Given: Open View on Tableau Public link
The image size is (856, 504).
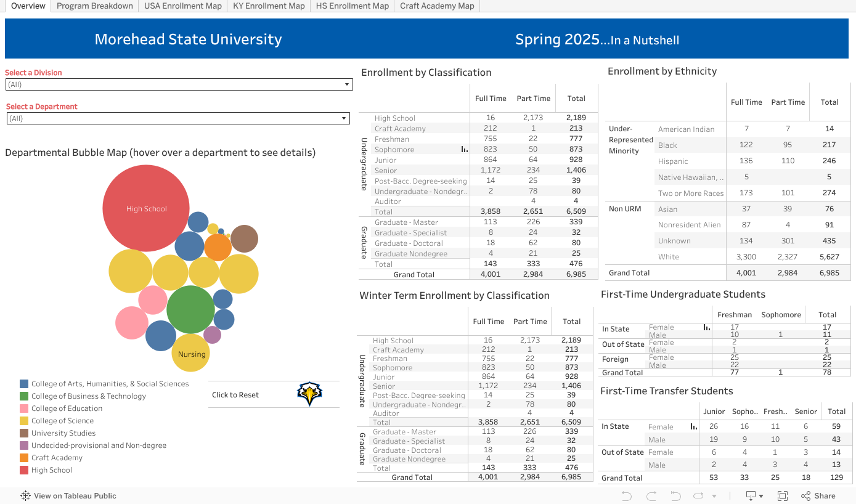Looking at the screenshot, I should point(68,496).
